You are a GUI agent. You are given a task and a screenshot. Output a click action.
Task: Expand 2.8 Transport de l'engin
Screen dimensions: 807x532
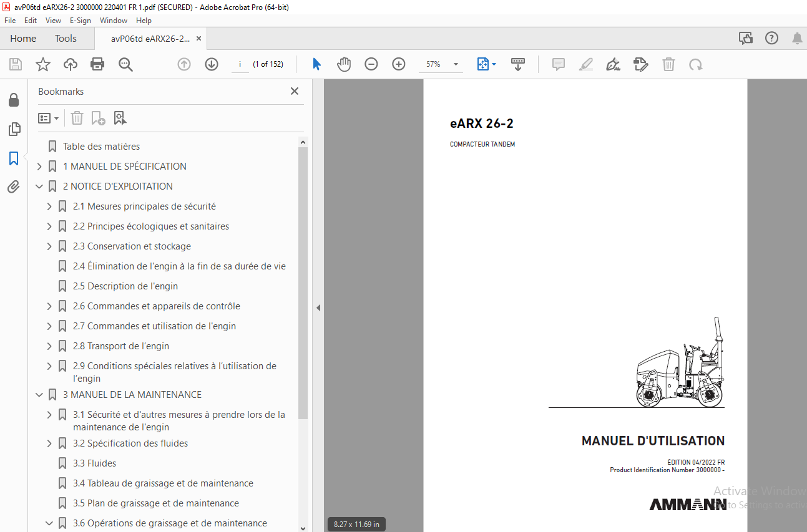(49, 346)
